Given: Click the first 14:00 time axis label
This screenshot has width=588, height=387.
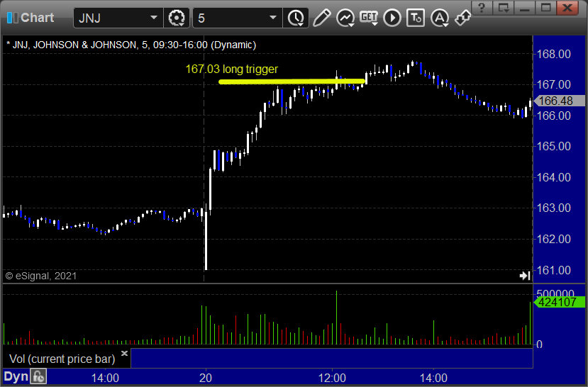Looking at the screenshot, I should click(105, 377).
